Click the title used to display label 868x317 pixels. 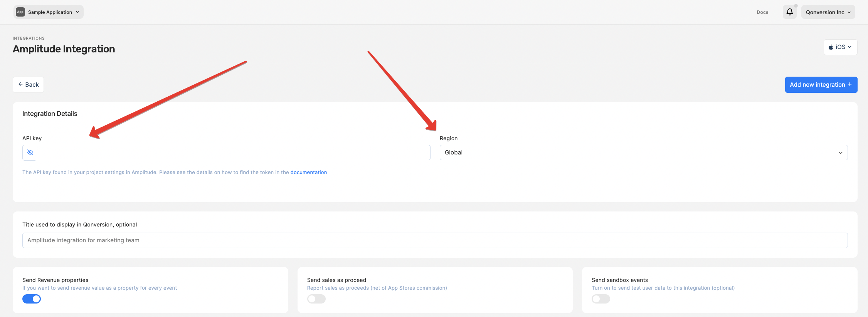point(80,225)
